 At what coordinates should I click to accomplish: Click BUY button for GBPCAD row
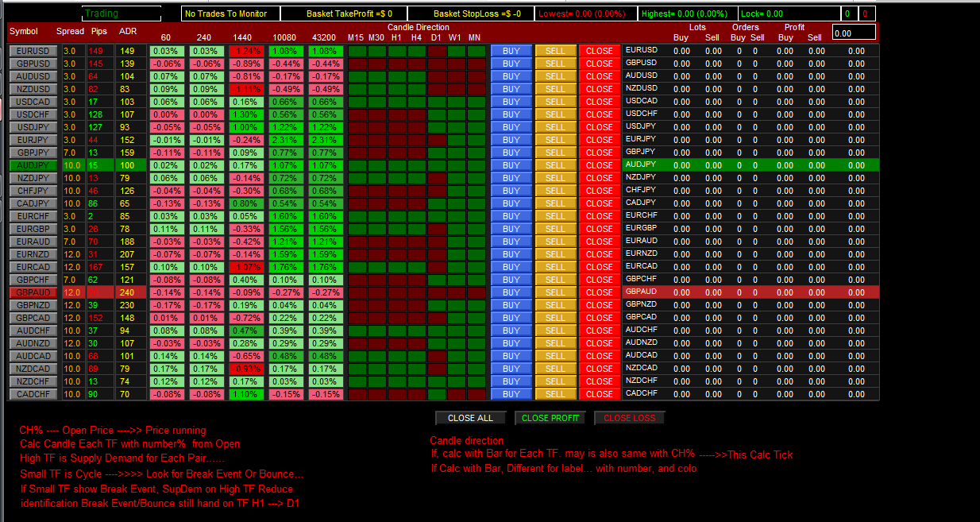[511, 318]
